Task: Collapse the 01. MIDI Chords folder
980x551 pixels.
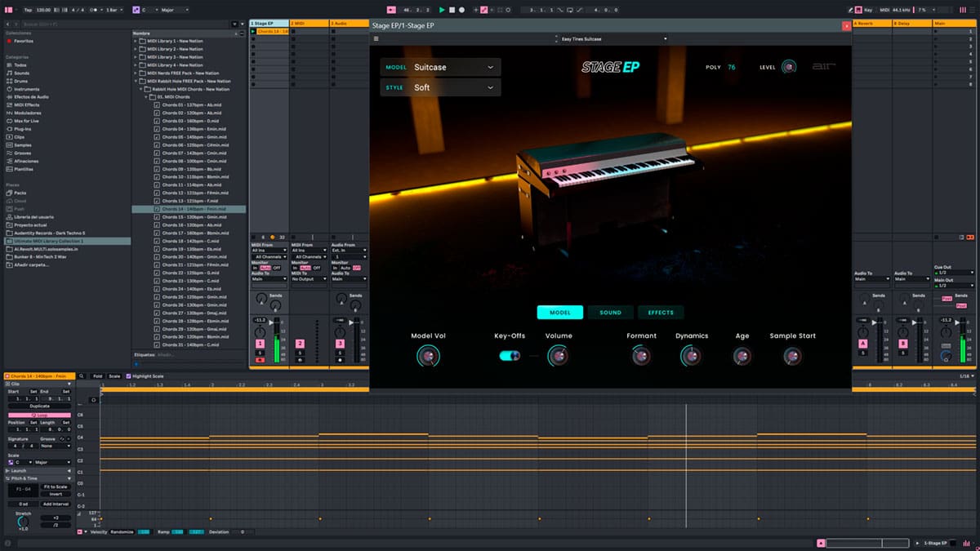Action: pos(145,97)
